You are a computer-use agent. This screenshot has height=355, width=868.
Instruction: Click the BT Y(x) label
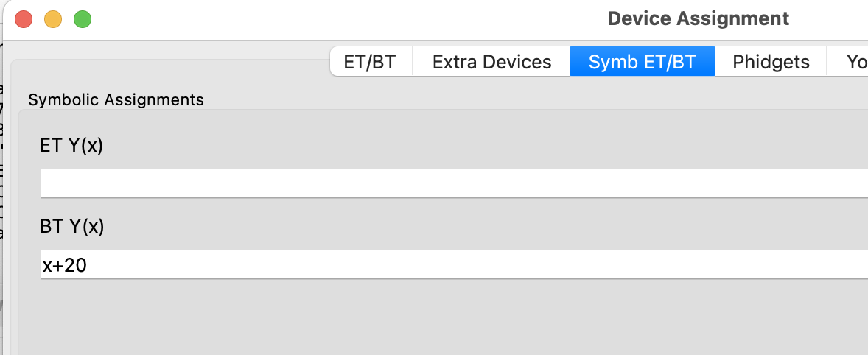pos(72,227)
